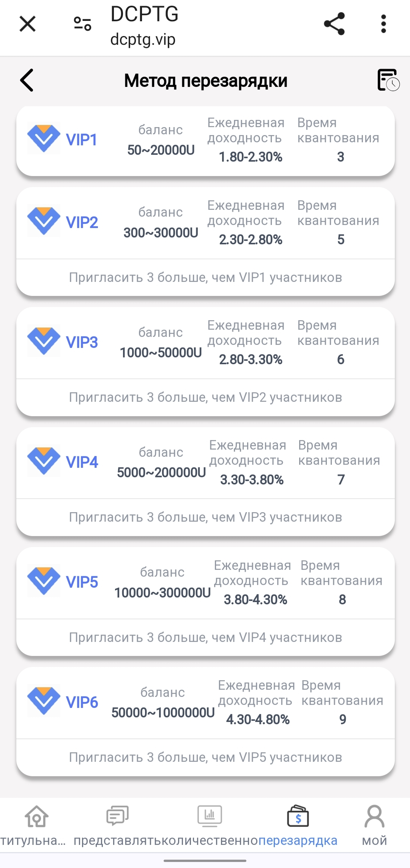410x868 pixels.
Task: Tap the invite requirement text under VIP6
Action: [x=205, y=758]
